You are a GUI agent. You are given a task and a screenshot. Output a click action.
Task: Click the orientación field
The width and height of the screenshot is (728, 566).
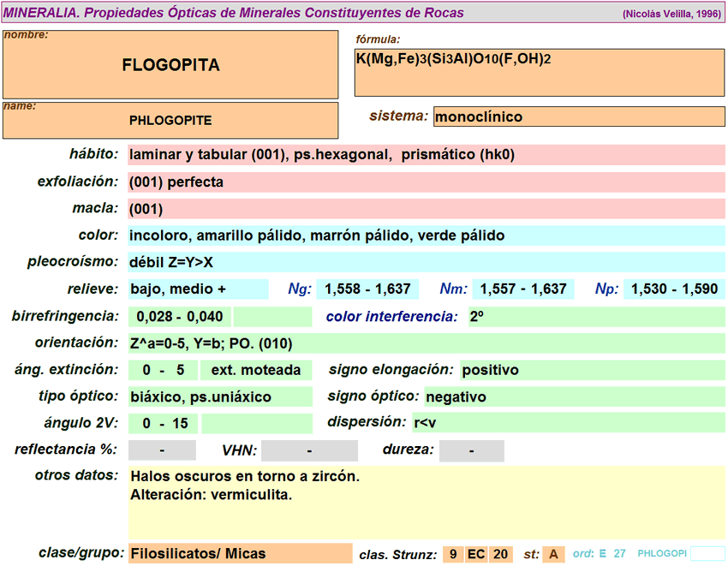pyautogui.click(x=426, y=343)
